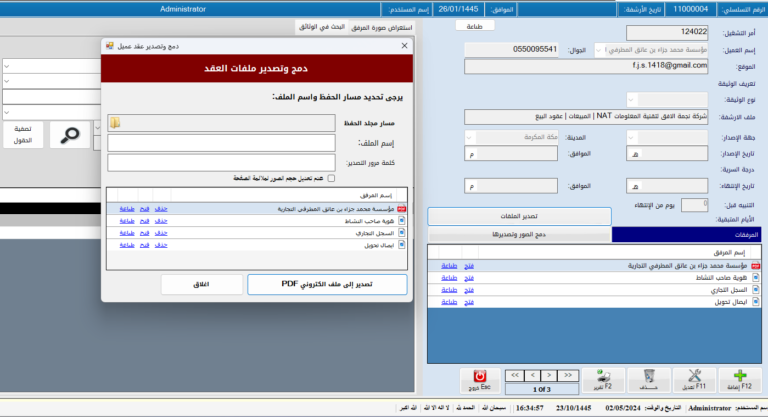
Task: Click export to electronic PDF file button
Action: [327, 284]
